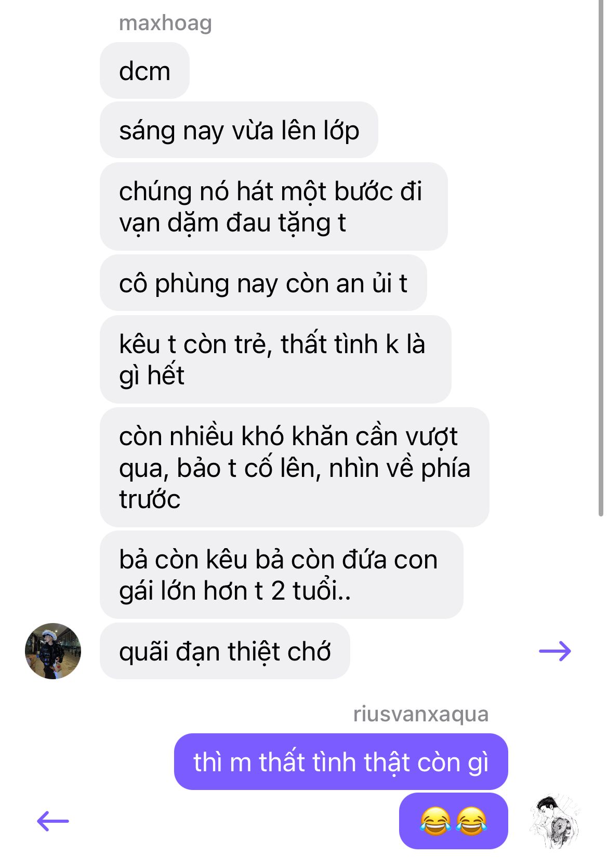Click the 'thì m thất tình thật còn gì' bubble
Screen dimensions: 608x868
tap(341, 762)
